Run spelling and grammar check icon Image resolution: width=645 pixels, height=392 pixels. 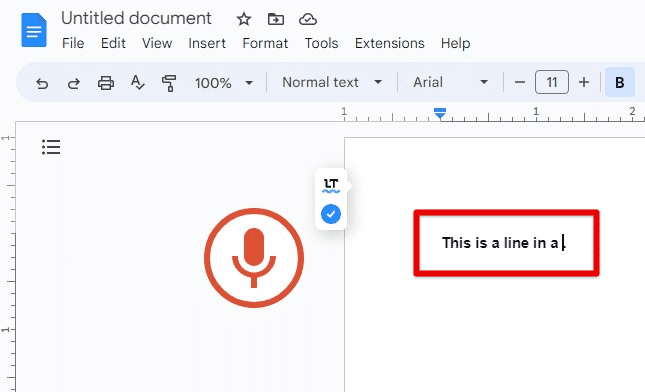(x=137, y=83)
